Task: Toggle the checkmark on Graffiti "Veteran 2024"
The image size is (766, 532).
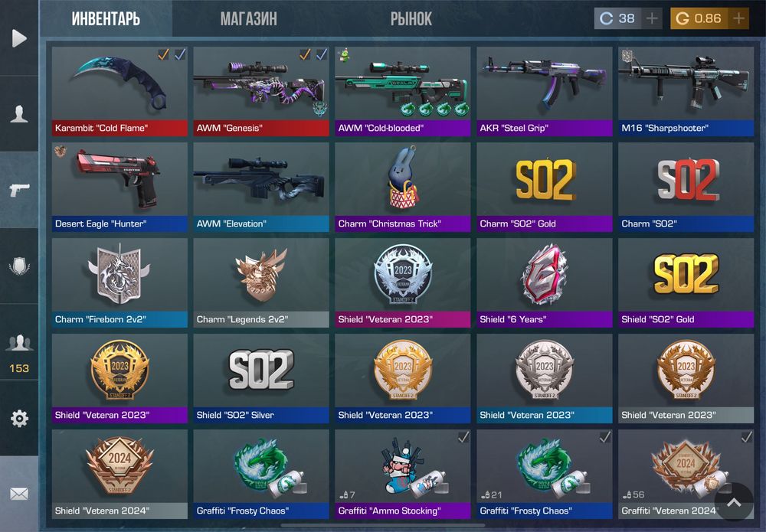Action: coord(746,437)
